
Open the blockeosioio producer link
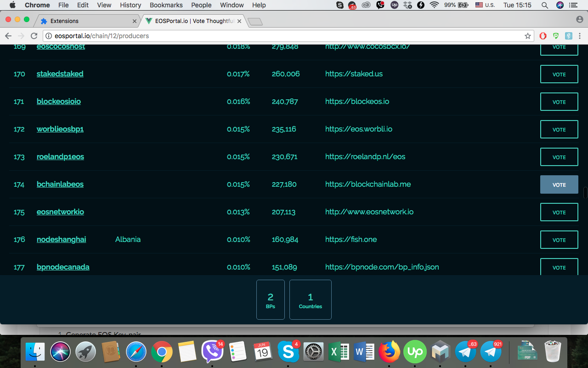tap(59, 101)
